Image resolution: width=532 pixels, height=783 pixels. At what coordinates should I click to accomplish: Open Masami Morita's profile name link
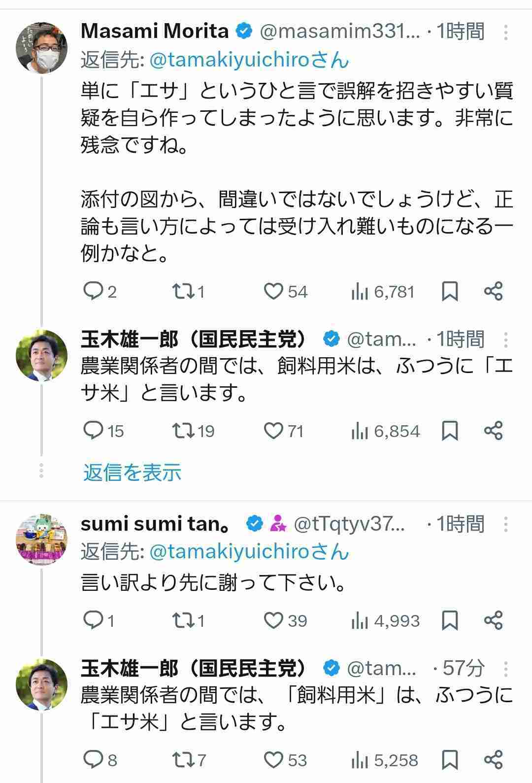point(155,32)
